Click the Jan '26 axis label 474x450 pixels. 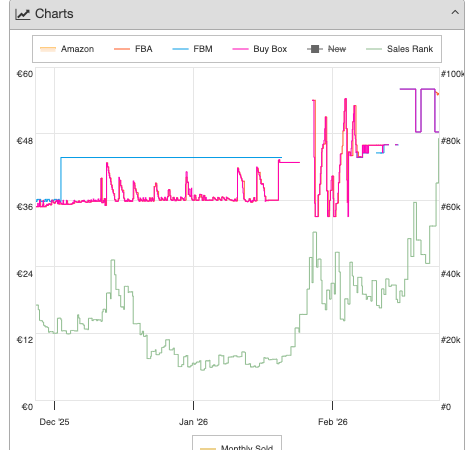click(193, 422)
